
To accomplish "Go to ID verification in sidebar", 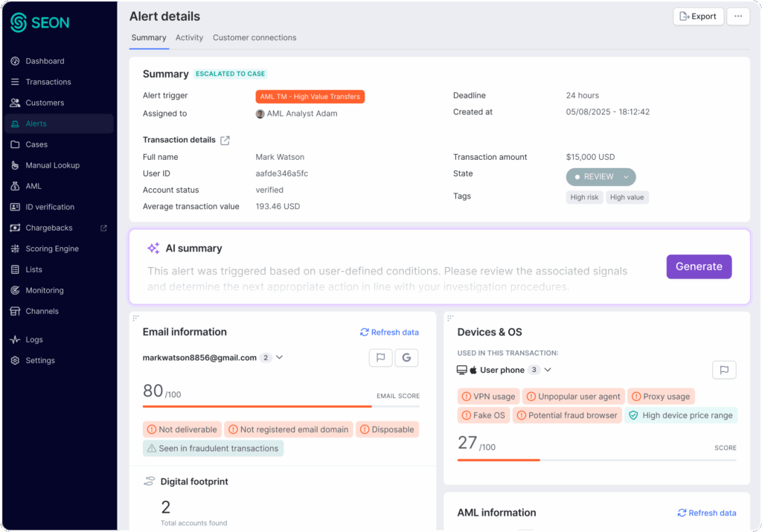I will pyautogui.click(x=50, y=207).
